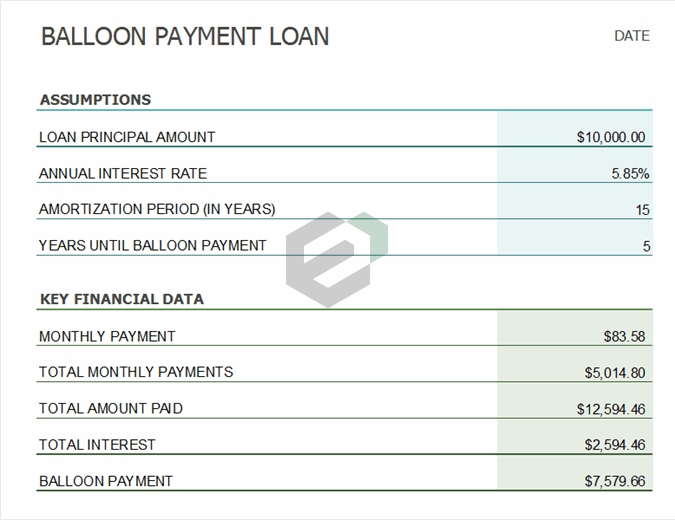Select the TOTAL MONTHLY PAYMENTS label
This screenshot has width=675, height=520.
point(136,372)
